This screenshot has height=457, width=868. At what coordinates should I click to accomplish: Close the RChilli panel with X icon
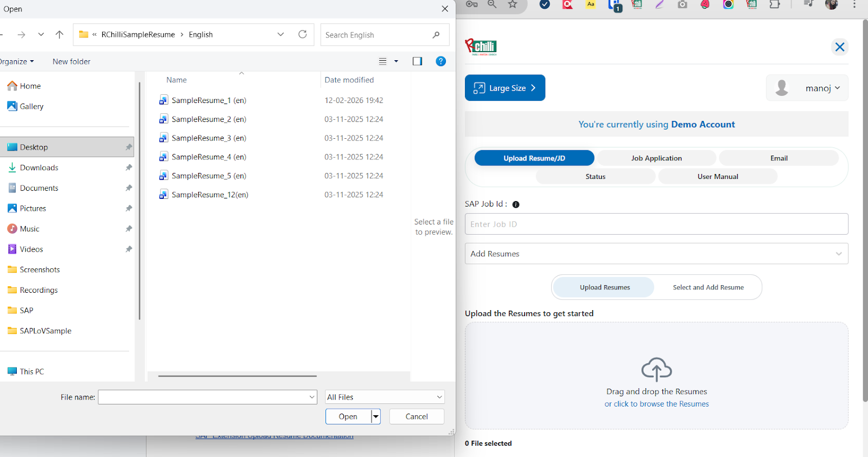tap(840, 47)
